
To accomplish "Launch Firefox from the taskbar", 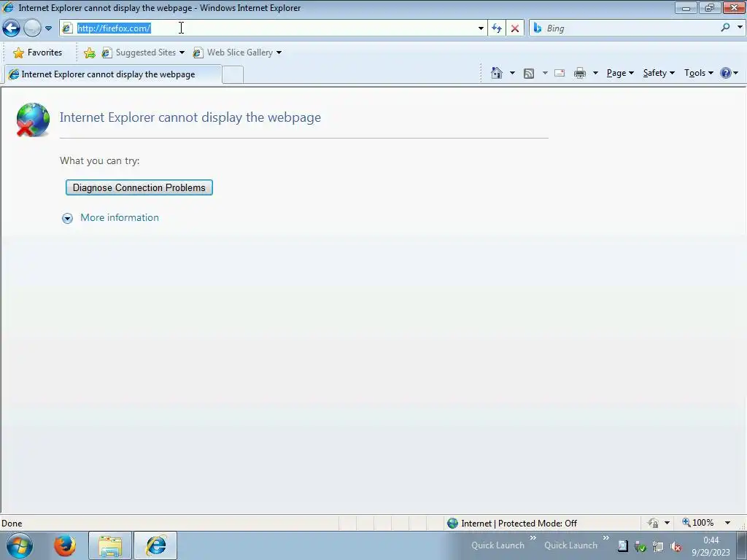I will click(x=65, y=545).
